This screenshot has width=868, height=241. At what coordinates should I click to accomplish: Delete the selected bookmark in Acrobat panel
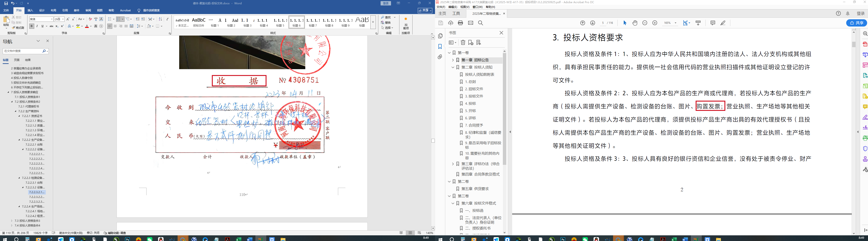(463, 42)
